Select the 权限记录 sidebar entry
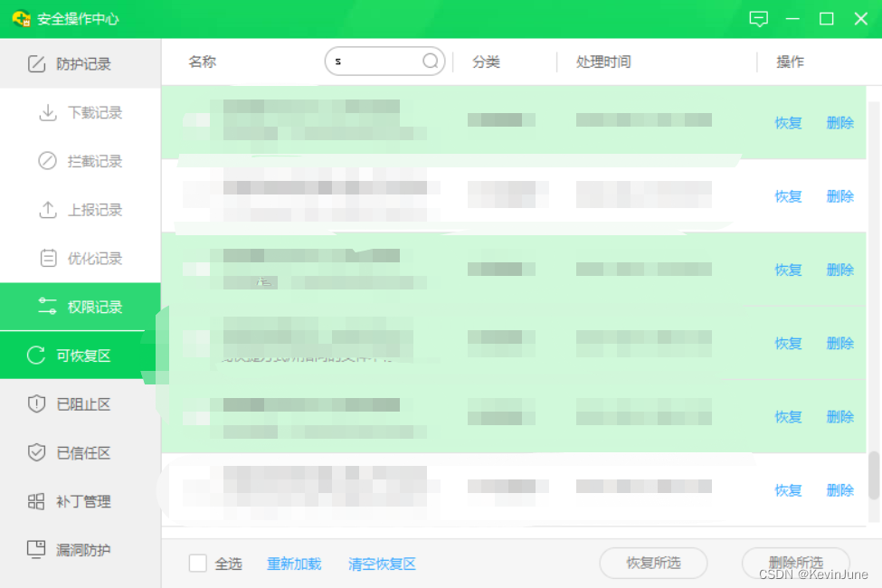Screen dimensions: 882x588 click(81, 307)
